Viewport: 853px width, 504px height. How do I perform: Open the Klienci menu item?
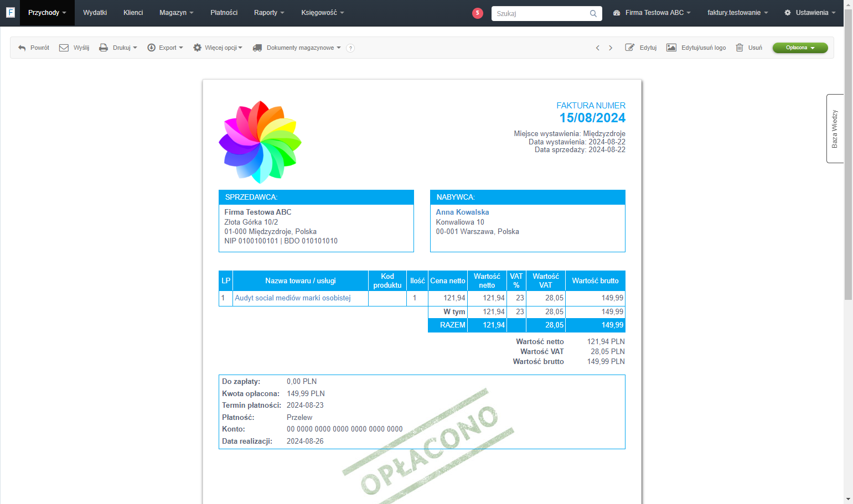133,13
